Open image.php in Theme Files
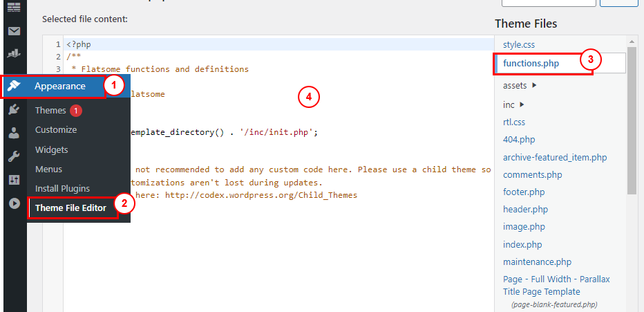 click(524, 226)
